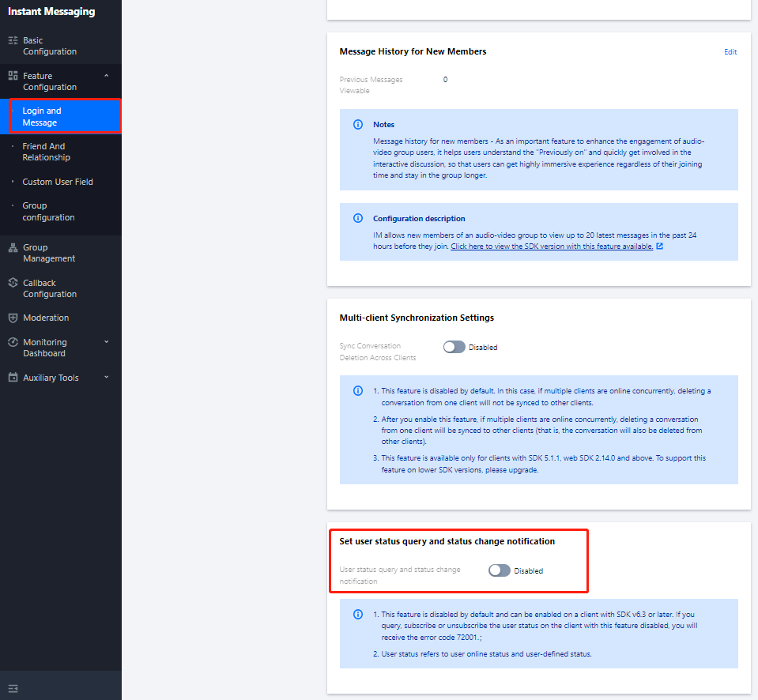Click the Disabled label next to user status toggle
Viewport: 758px width, 700px height.
click(528, 571)
